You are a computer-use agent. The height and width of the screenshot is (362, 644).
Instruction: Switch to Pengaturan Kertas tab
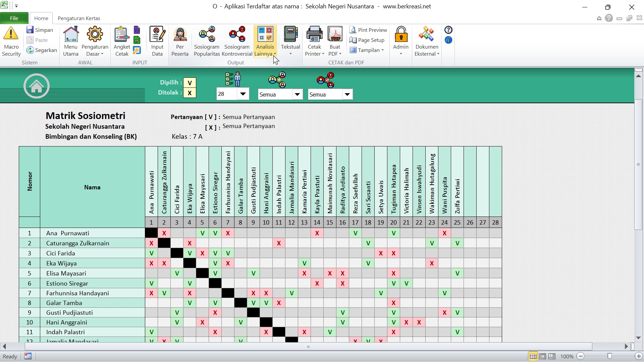pyautogui.click(x=79, y=18)
